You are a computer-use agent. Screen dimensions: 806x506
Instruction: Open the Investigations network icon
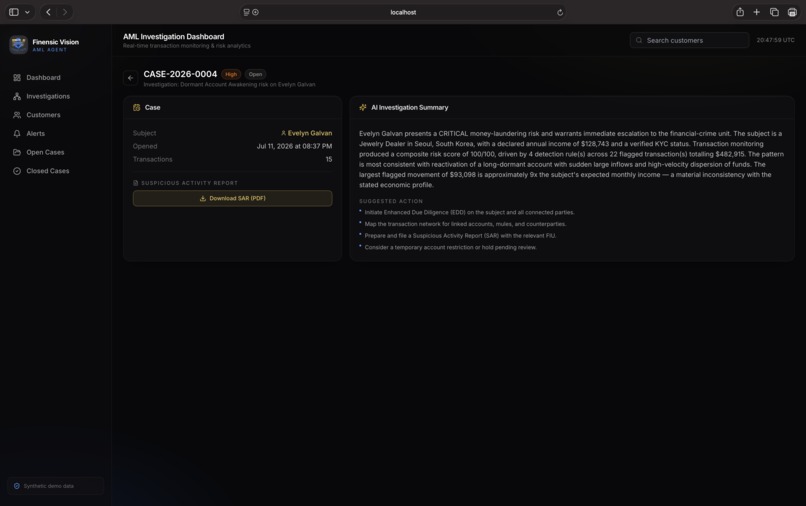[17, 96]
